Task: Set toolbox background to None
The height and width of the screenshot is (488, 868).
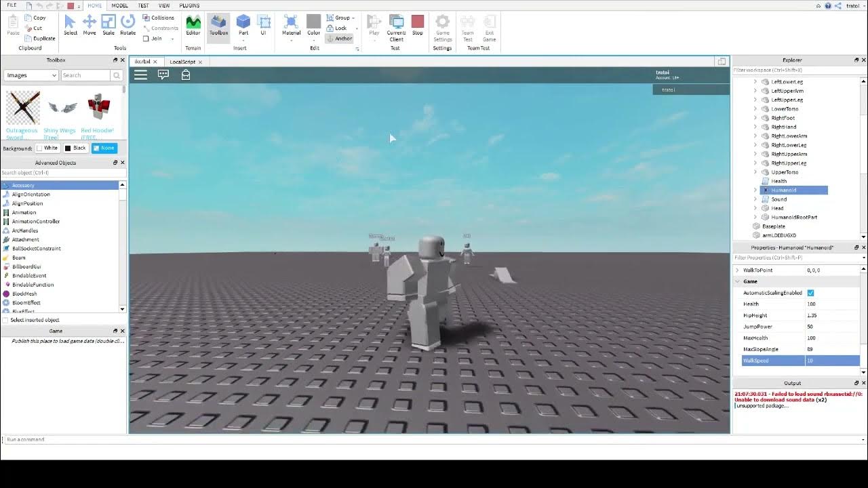Action: click(104, 148)
